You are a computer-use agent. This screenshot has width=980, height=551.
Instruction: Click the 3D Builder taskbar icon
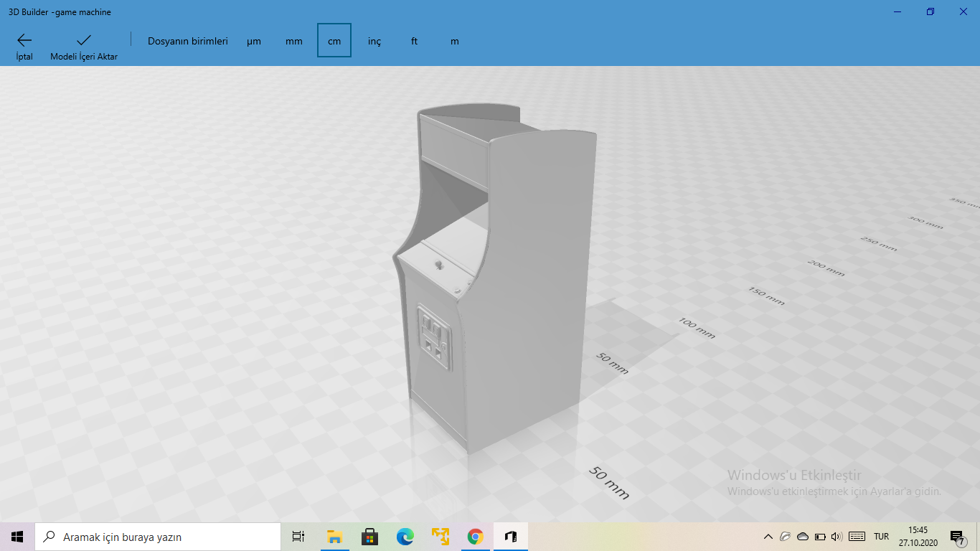coord(510,537)
